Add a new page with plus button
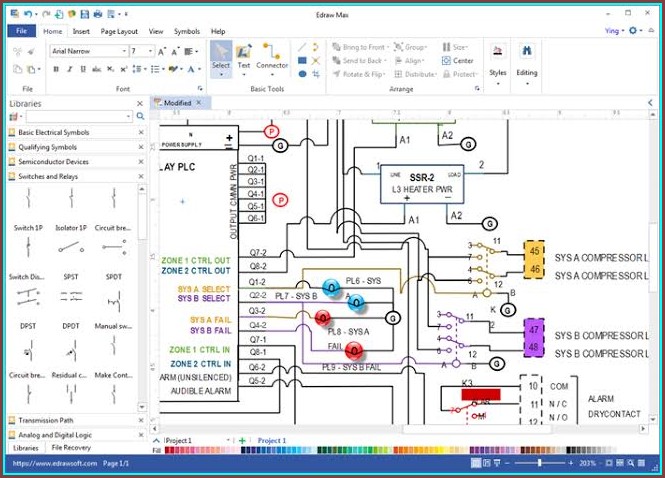665x478 pixels. pos(242,441)
